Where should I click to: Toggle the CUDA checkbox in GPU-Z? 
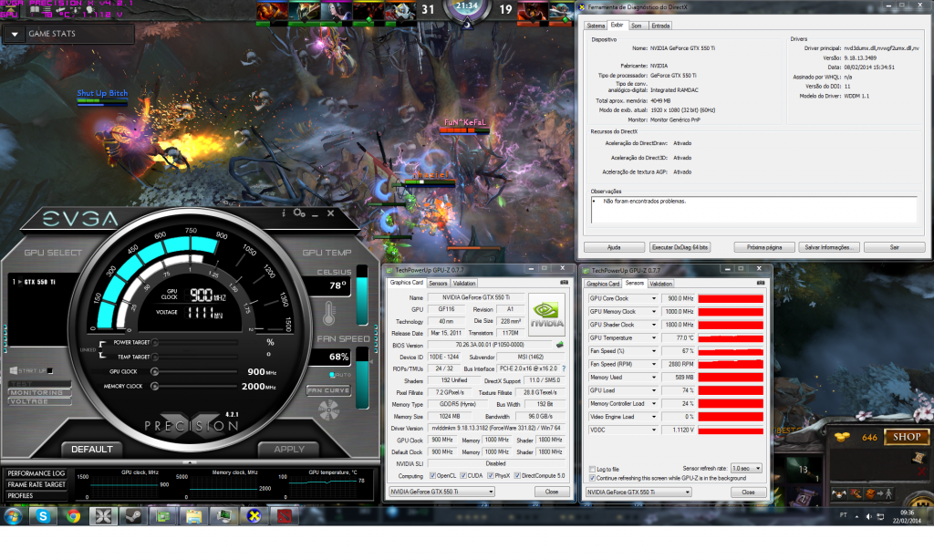tap(463, 475)
